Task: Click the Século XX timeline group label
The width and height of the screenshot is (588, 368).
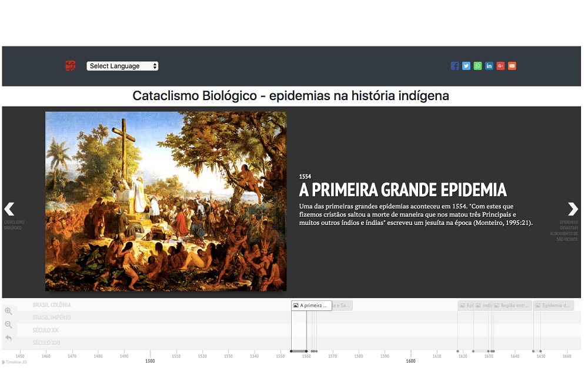Action: pyautogui.click(x=45, y=330)
